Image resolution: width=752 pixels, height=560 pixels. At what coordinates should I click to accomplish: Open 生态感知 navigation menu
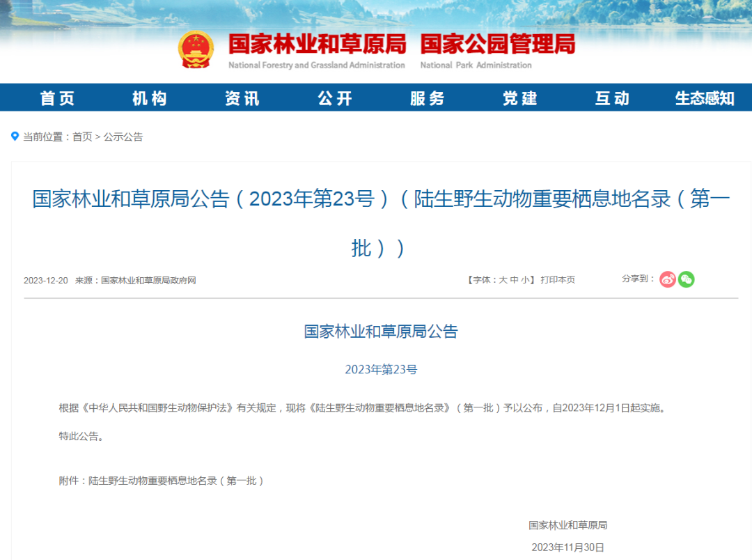pos(705,98)
